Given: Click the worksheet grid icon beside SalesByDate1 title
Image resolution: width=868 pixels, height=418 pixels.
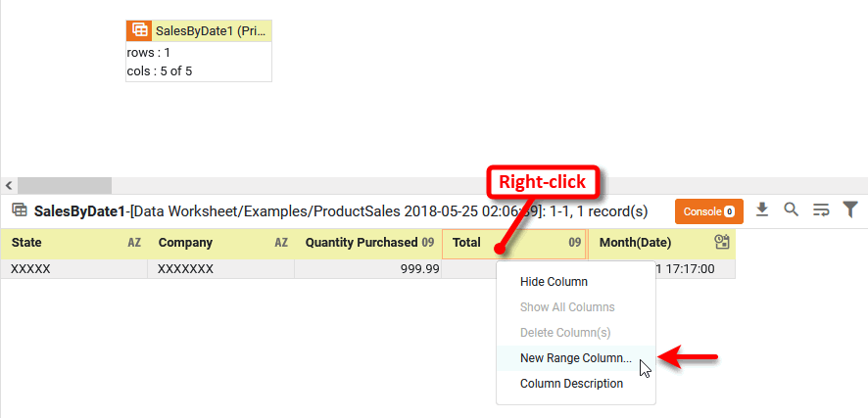Looking at the screenshot, I should tap(19, 210).
